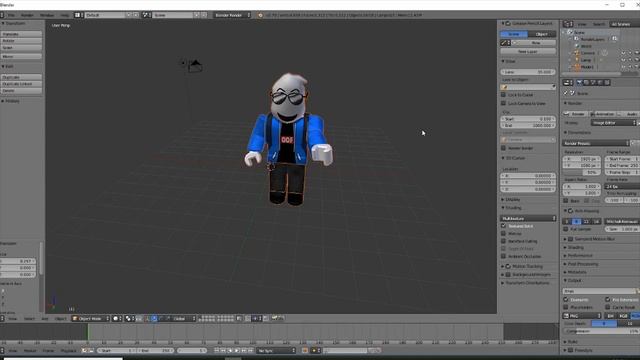Enable Render Border checkbox
This screenshot has width=640, height=360.
click(x=504, y=148)
